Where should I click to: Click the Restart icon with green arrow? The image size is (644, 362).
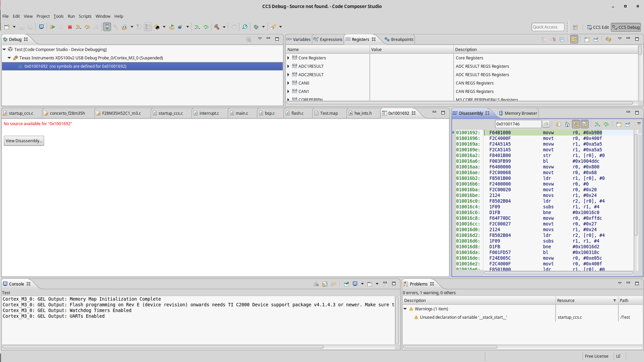click(x=172, y=27)
